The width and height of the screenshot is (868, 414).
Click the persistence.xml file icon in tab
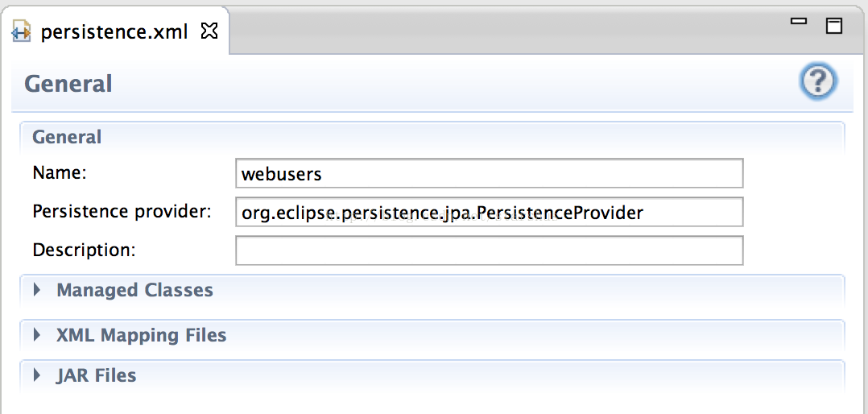tap(21, 33)
